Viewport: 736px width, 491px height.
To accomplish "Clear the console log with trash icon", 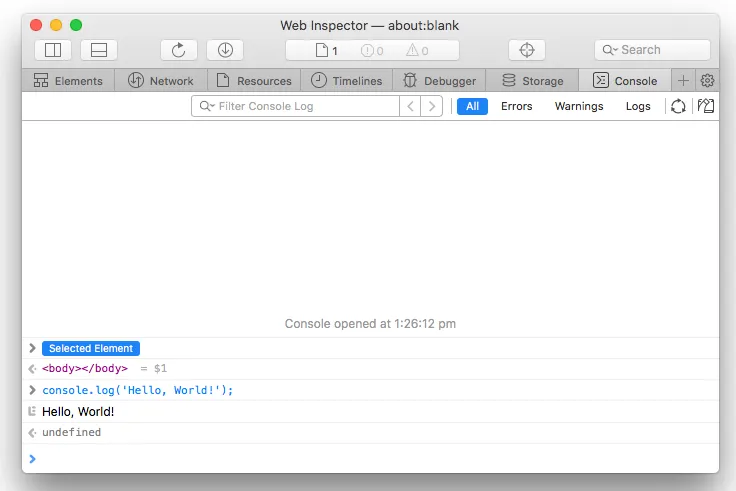I will [705, 106].
